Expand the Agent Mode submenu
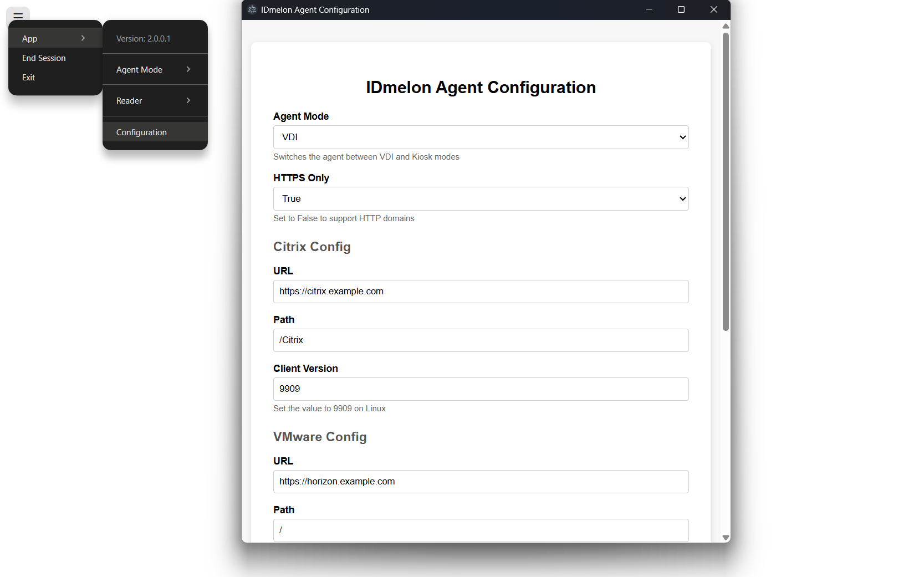The image size is (924, 577). (155, 69)
